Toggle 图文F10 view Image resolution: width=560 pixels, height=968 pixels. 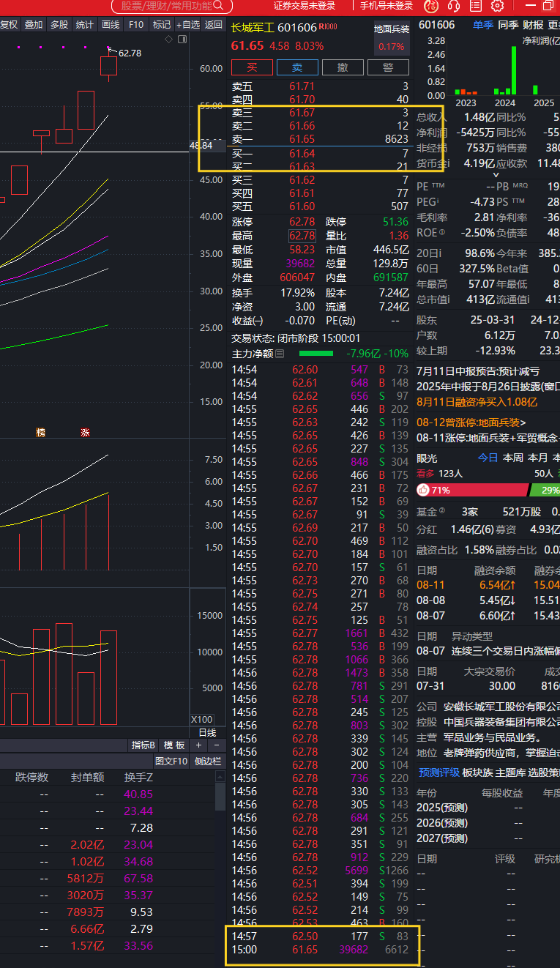[171, 761]
